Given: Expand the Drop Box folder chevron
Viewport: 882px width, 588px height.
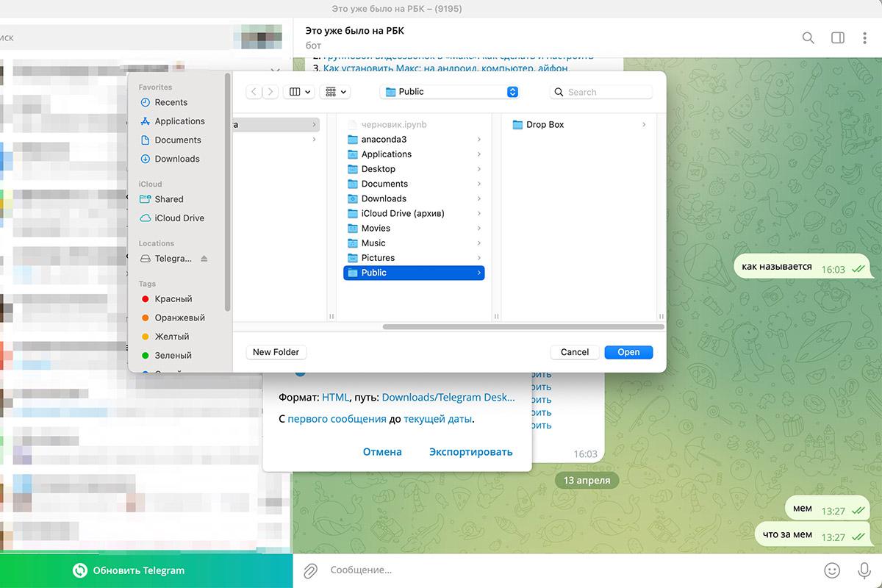Looking at the screenshot, I should pyautogui.click(x=644, y=124).
